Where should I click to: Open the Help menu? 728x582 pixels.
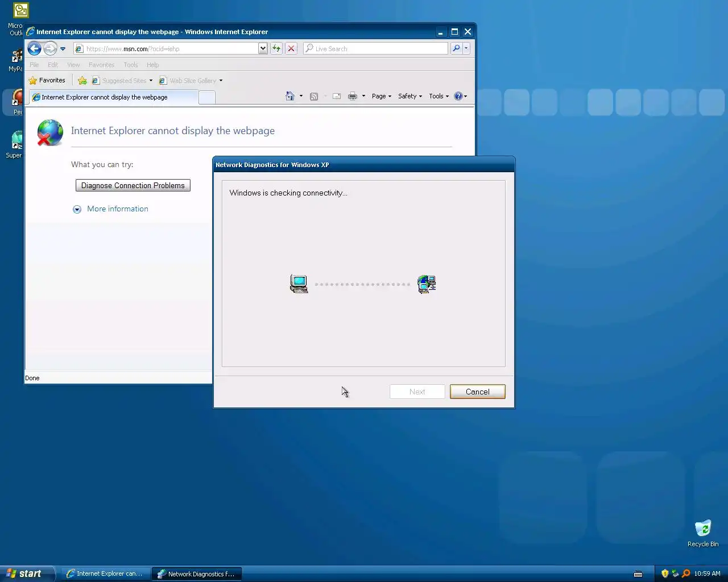[x=152, y=65]
